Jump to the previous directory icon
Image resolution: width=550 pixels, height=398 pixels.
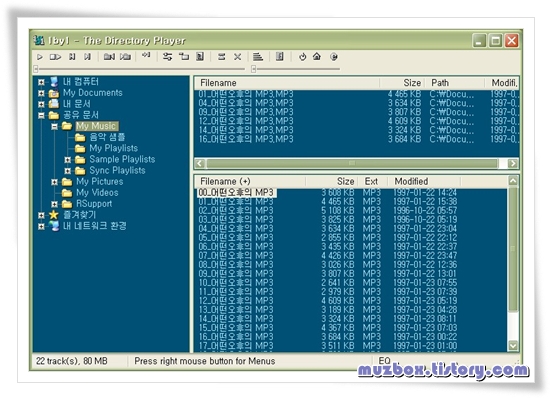pos(109,57)
